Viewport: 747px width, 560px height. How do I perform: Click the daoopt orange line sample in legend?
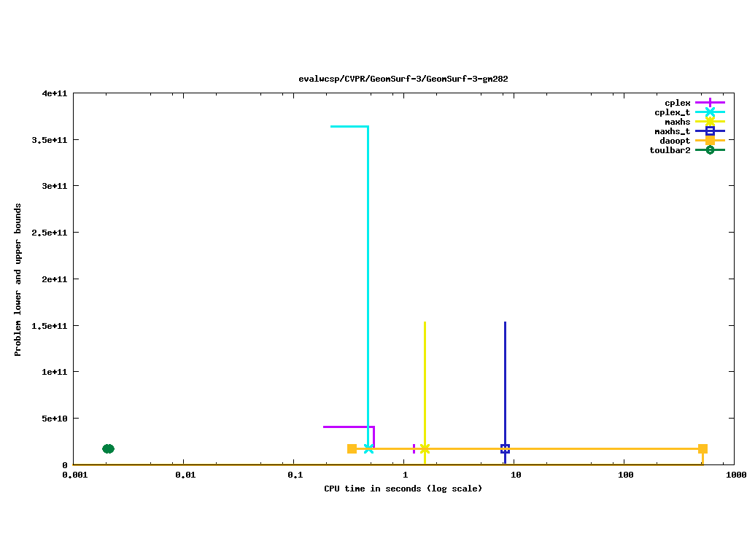[x=710, y=141]
